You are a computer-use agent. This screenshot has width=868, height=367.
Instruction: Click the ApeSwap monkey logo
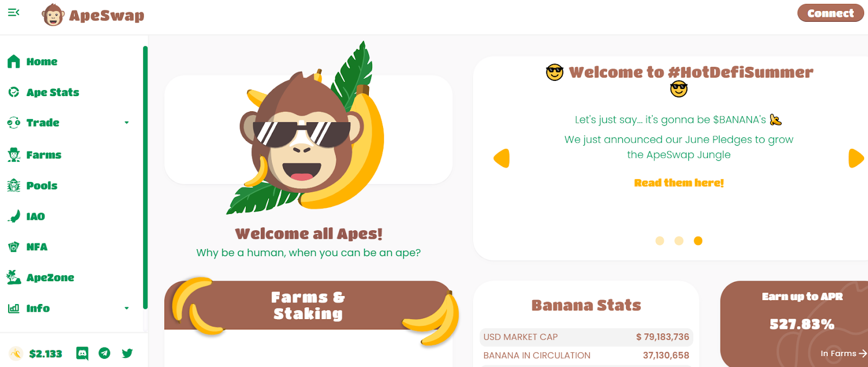pyautogui.click(x=53, y=15)
